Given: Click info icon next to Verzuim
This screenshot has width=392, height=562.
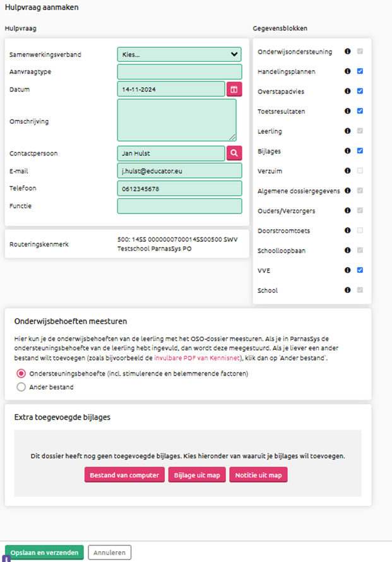Looking at the screenshot, I should pos(348,170).
